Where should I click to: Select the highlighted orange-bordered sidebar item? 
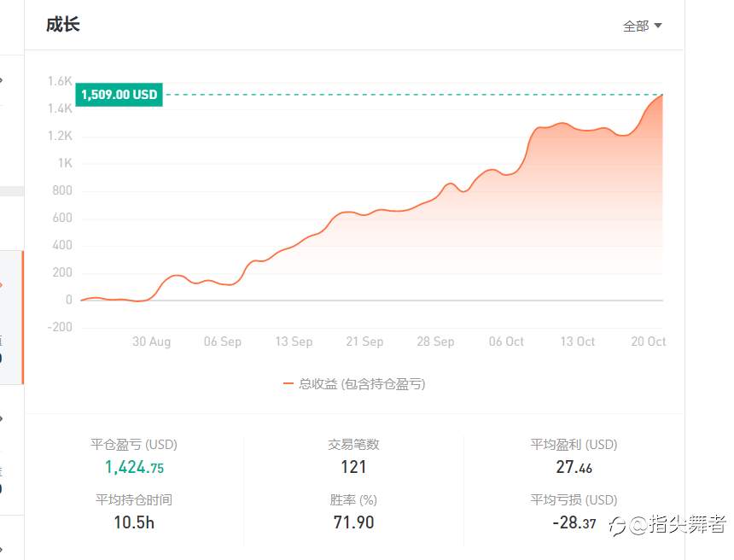pos(12,318)
